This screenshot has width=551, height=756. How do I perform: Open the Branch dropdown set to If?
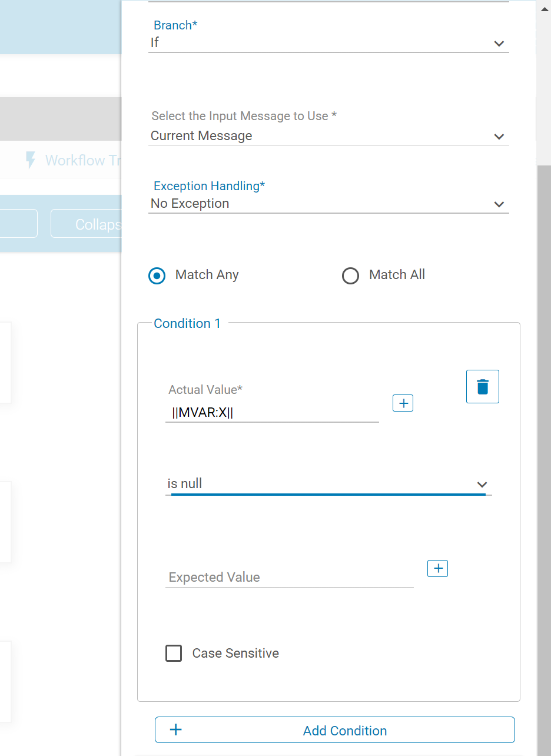pyautogui.click(x=328, y=43)
